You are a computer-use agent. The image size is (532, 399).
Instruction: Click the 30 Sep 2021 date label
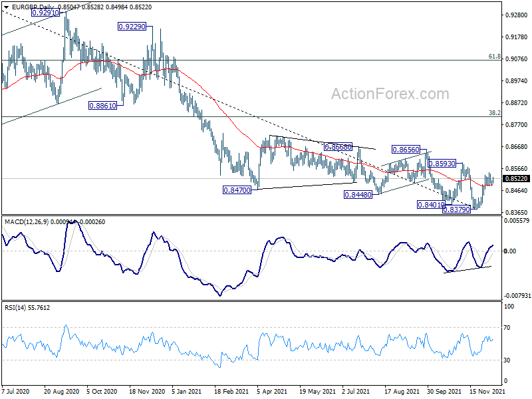pos(444,391)
